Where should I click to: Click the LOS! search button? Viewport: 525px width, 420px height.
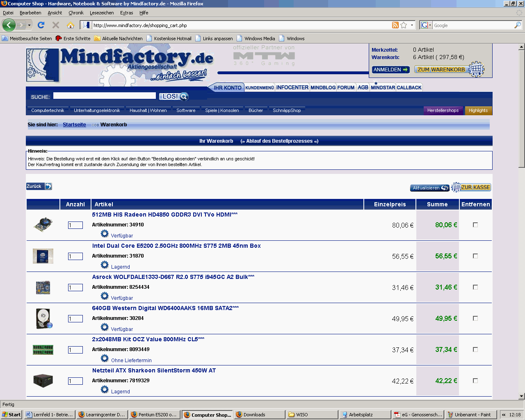coord(173,96)
